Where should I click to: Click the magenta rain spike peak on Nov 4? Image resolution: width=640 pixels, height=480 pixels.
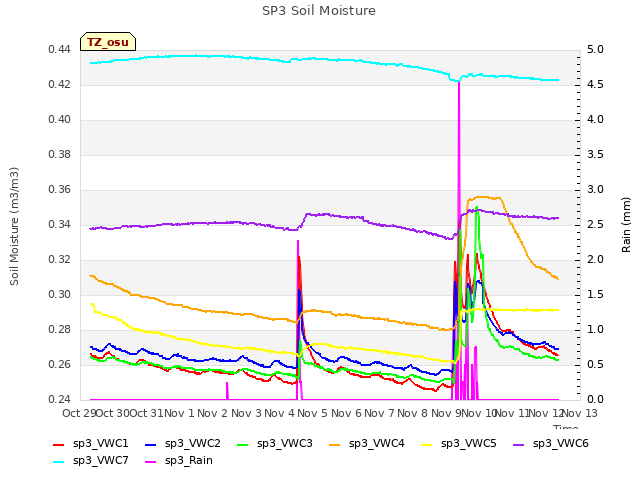point(298,242)
